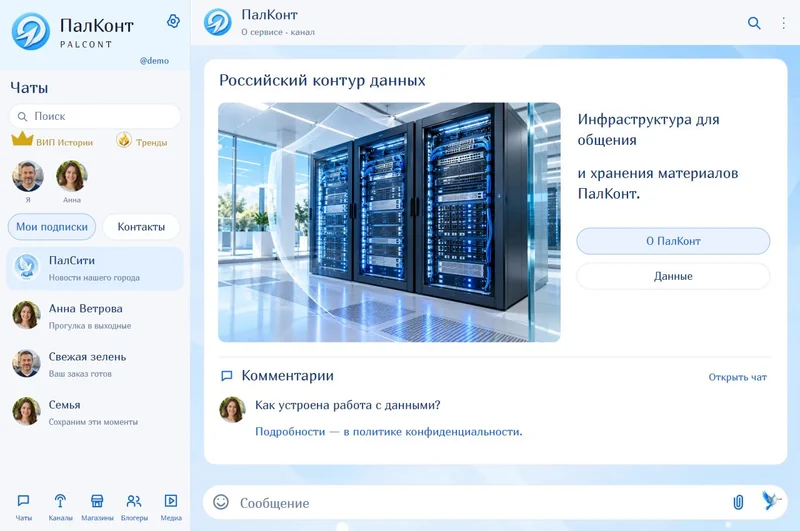Attach a file with the paperclip icon
The height and width of the screenshot is (531, 800).
tap(738, 502)
